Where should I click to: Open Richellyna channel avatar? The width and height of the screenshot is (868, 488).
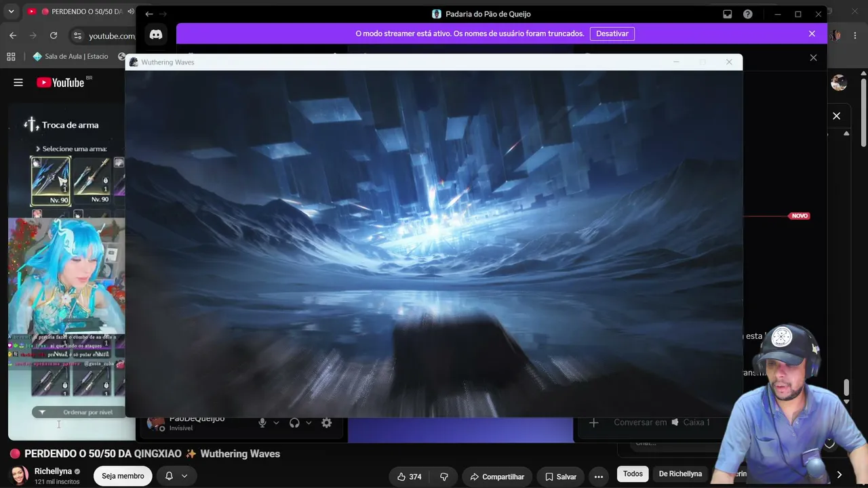(20, 476)
